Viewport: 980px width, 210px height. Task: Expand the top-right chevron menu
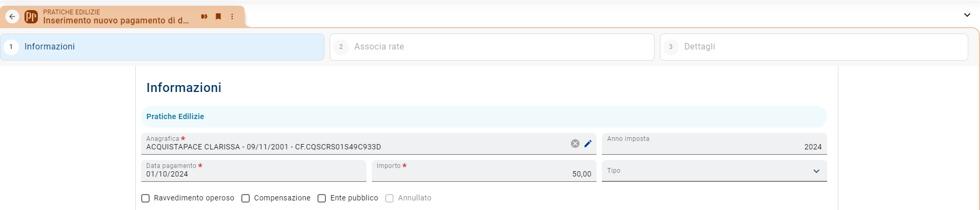[967, 15]
